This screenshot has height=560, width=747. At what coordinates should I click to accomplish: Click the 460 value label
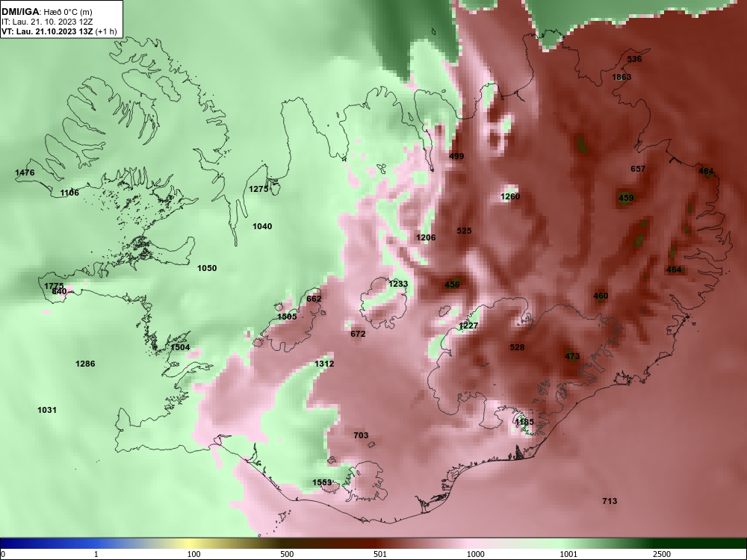[601, 296]
